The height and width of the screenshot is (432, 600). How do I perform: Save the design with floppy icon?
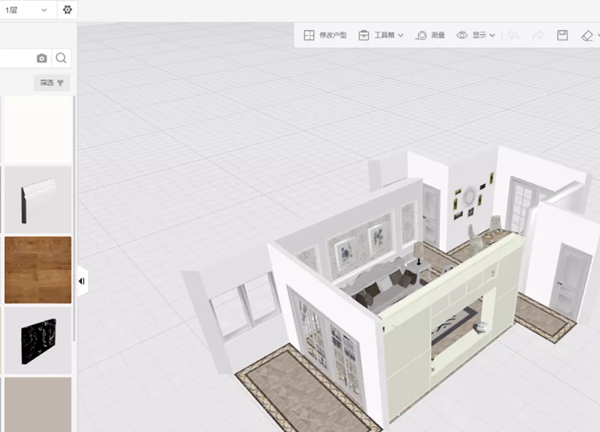562,35
